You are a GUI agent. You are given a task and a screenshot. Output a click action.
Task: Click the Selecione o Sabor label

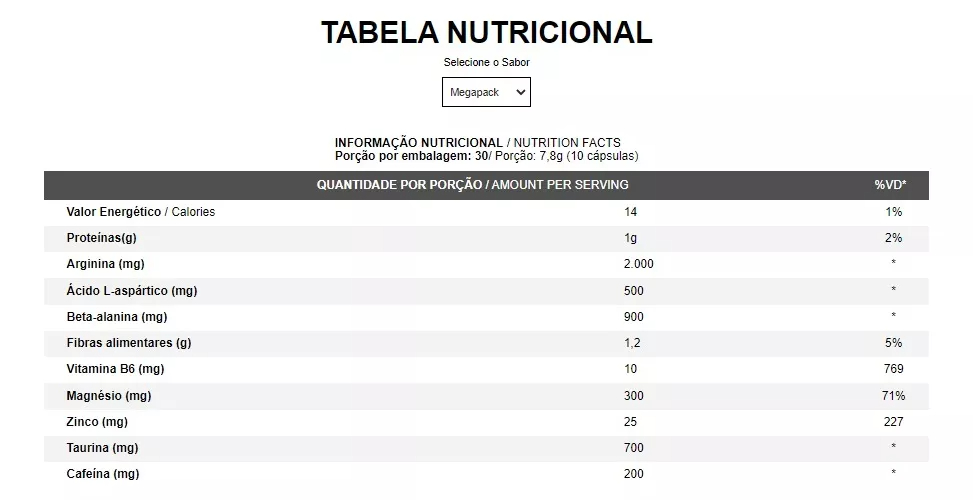[x=486, y=62]
